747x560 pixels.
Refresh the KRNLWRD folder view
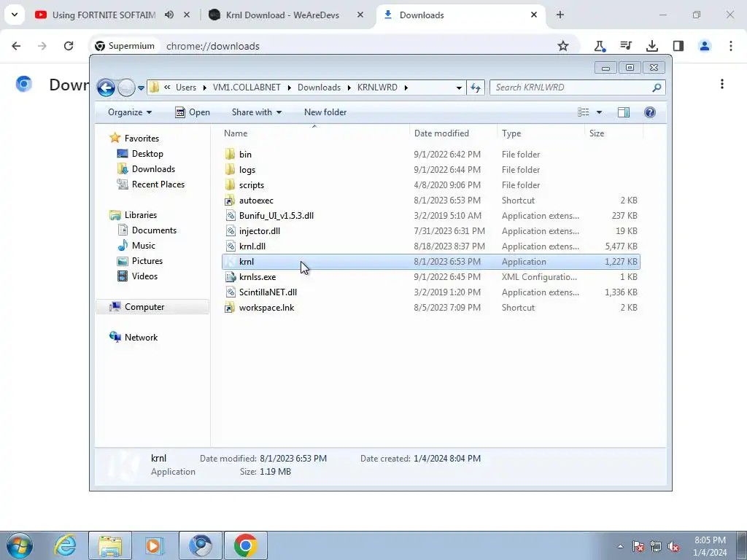point(476,87)
